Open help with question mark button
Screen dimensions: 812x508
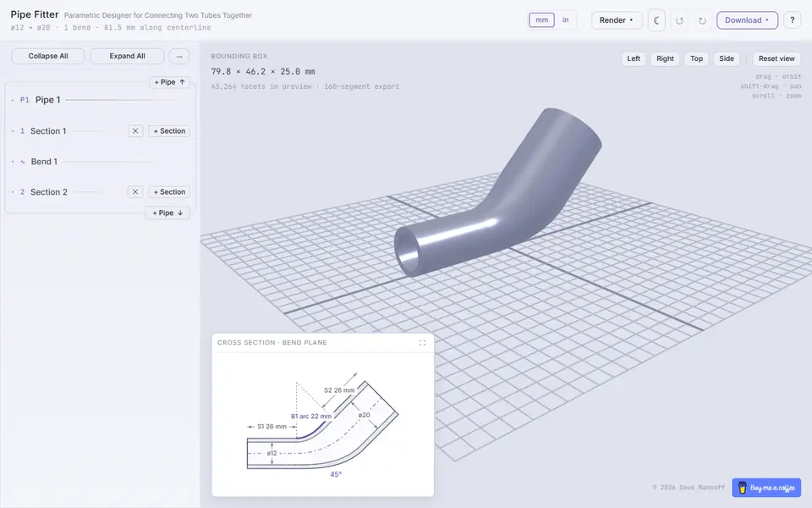(793, 20)
